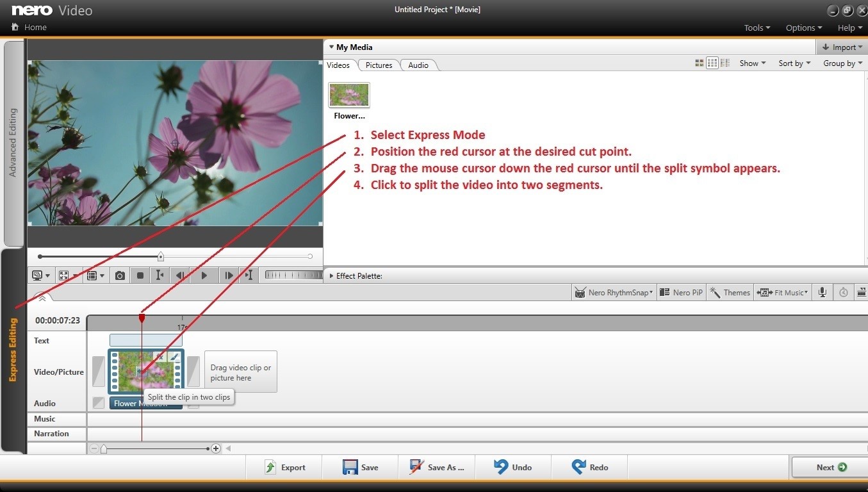
Task: Open the fx effects on the clip
Action: pyautogui.click(x=160, y=356)
